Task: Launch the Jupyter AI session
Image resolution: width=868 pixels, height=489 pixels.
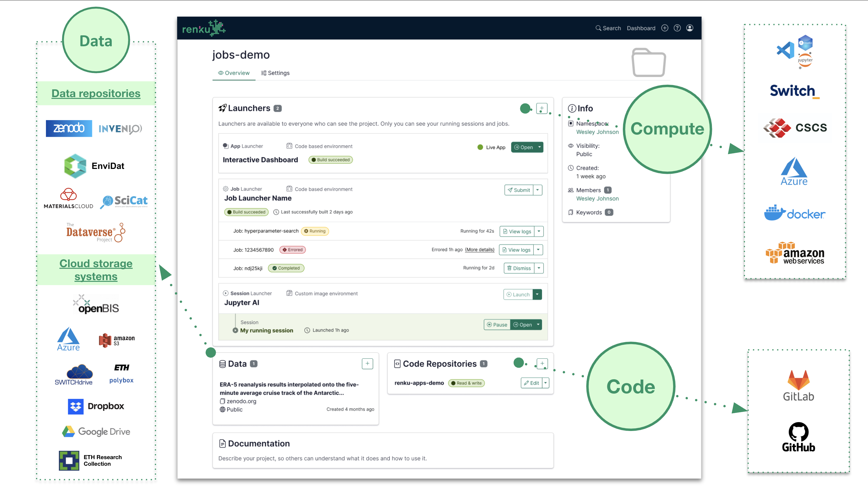Action: click(518, 294)
